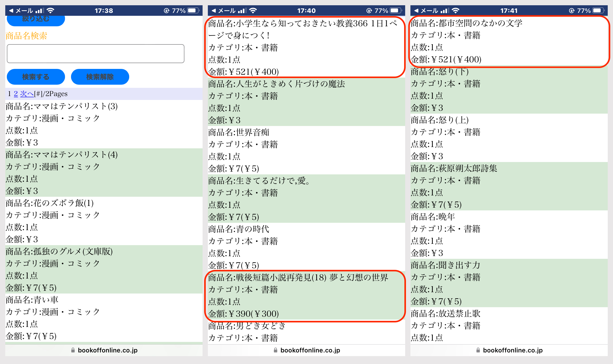Tap the 商品名検索 heading label
613x364 pixels.
(x=26, y=36)
